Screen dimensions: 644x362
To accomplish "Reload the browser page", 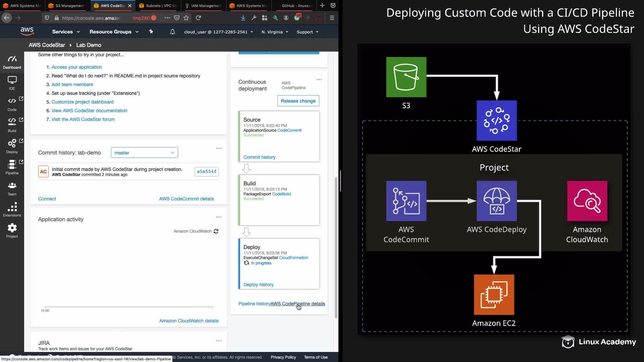I will (x=198, y=18).
